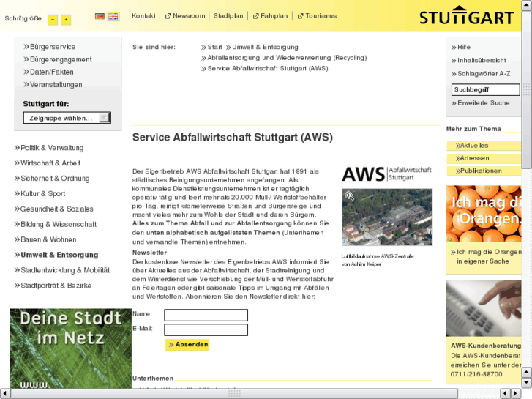Open Publikationen under Mehr zum Thema
This screenshot has height=399, width=532.
[484, 171]
